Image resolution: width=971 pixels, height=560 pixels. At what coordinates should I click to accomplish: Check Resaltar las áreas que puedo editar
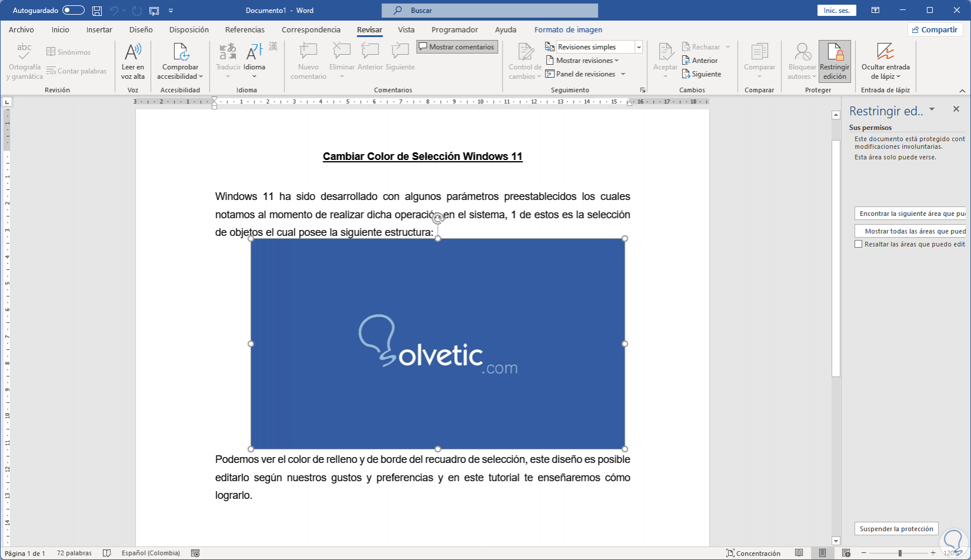(859, 244)
